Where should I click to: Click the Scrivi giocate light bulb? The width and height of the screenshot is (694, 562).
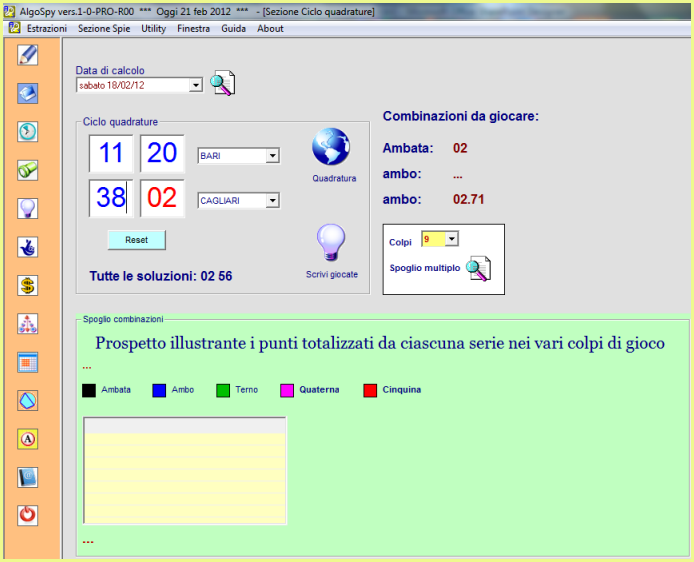(x=331, y=243)
